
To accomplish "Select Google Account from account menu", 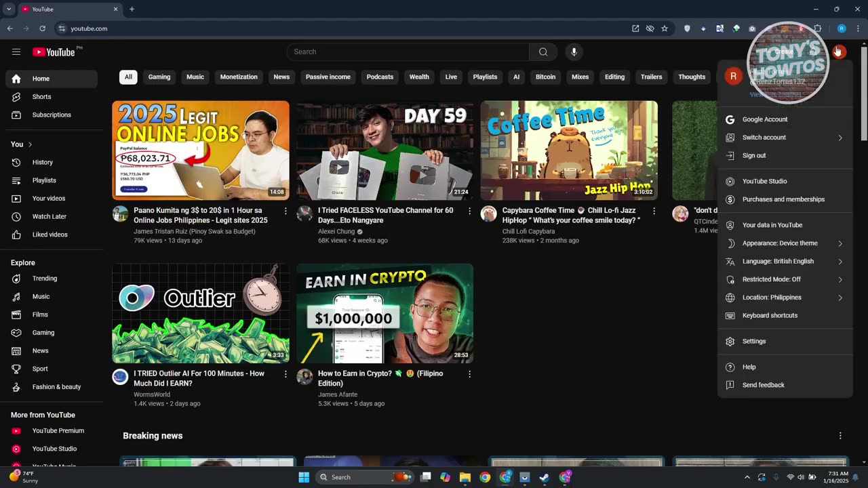I will 785,119.
